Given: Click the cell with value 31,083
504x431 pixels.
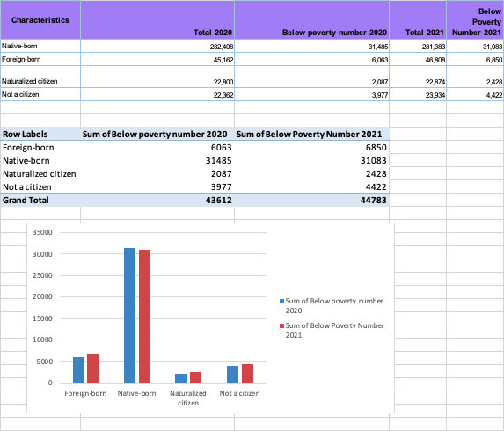Looking at the screenshot, I should pyautogui.click(x=475, y=46).
